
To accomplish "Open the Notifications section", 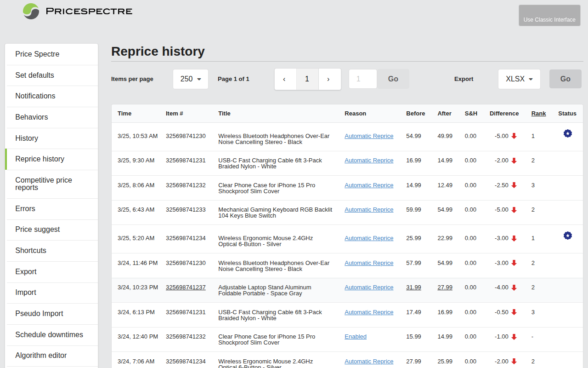I will click(35, 96).
